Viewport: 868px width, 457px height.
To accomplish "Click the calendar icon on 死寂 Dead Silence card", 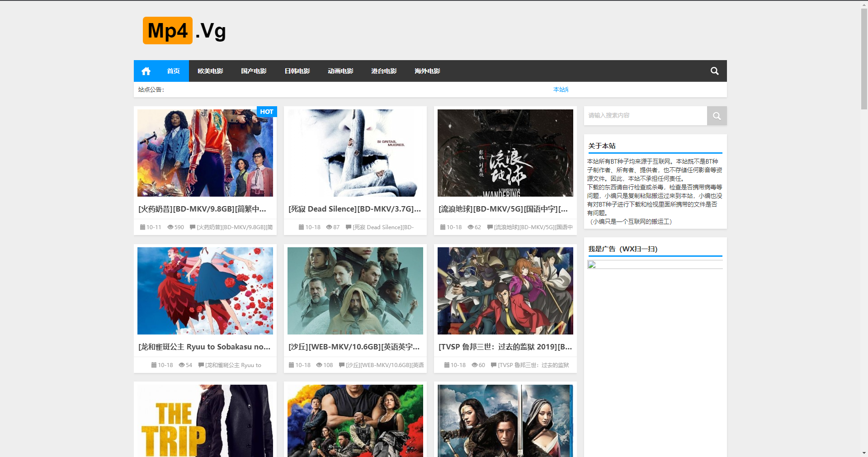I will pyautogui.click(x=301, y=227).
